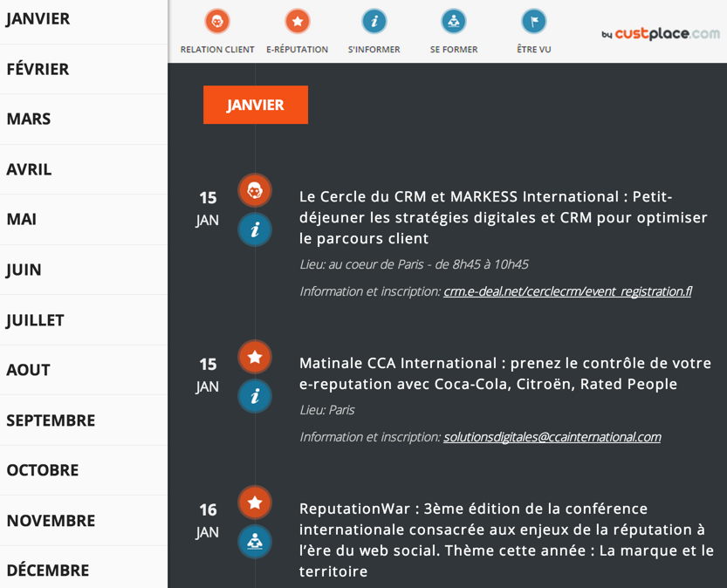Click the Se Former icon on the ReputationWar event

[x=254, y=542]
